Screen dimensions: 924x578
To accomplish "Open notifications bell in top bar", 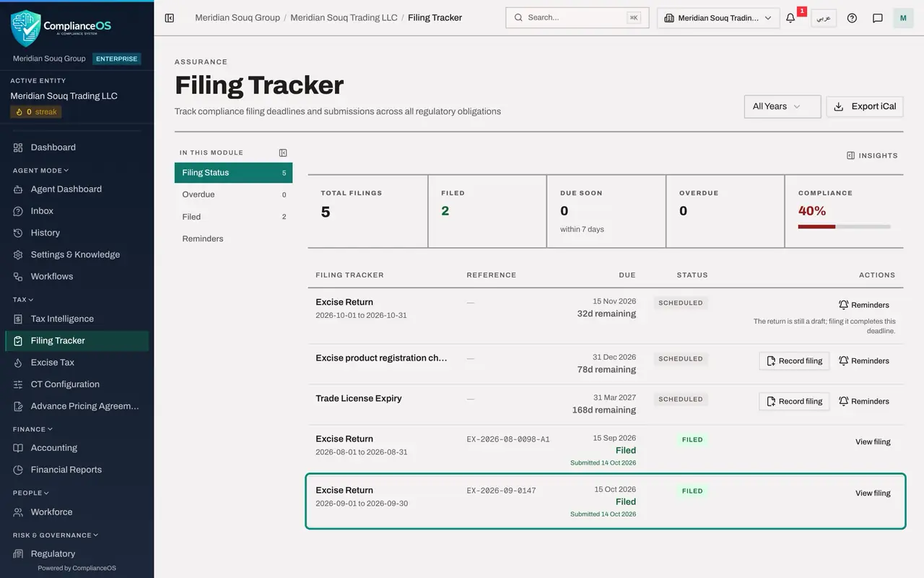I will tap(790, 18).
